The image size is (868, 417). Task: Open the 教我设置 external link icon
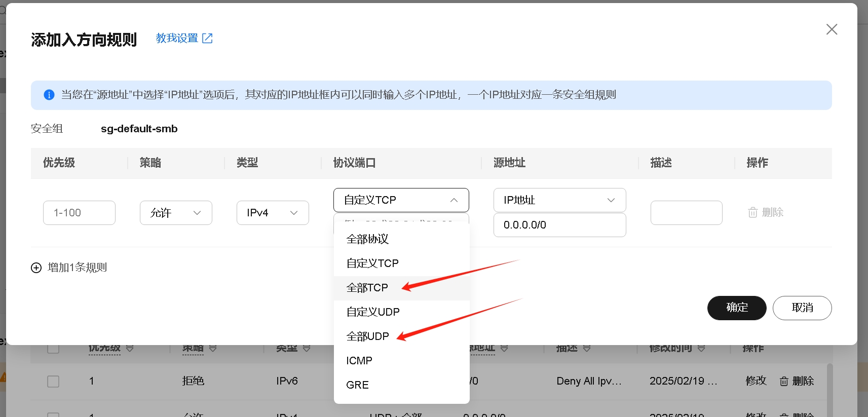[x=207, y=39]
